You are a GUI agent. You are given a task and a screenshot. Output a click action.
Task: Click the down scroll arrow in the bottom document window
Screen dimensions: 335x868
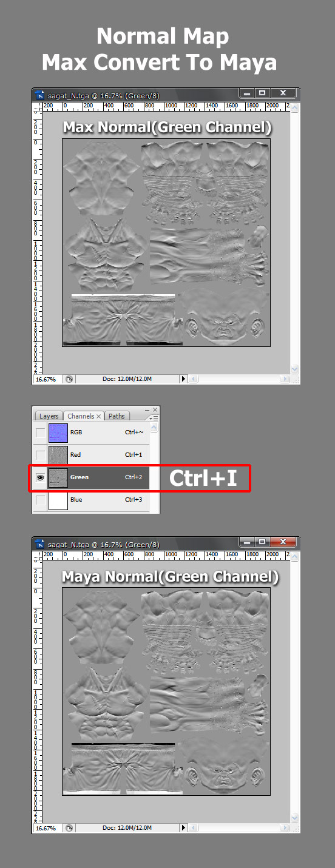295,818
